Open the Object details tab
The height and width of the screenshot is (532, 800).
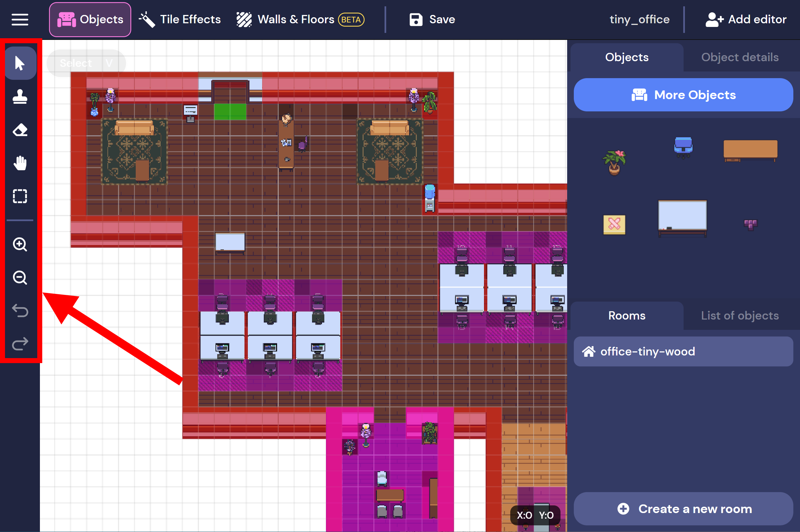coord(739,57)
